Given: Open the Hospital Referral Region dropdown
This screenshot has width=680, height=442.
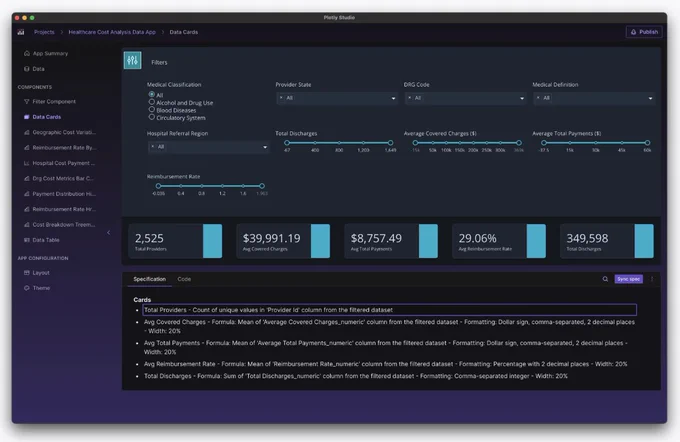Looking at the screenshot, I should [x=208, y=147].
